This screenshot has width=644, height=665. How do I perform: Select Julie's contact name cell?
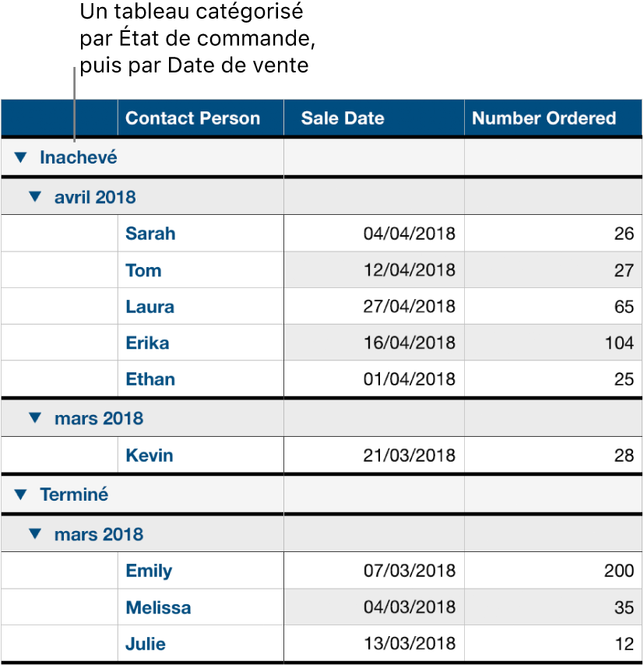(x=144, y=644)
